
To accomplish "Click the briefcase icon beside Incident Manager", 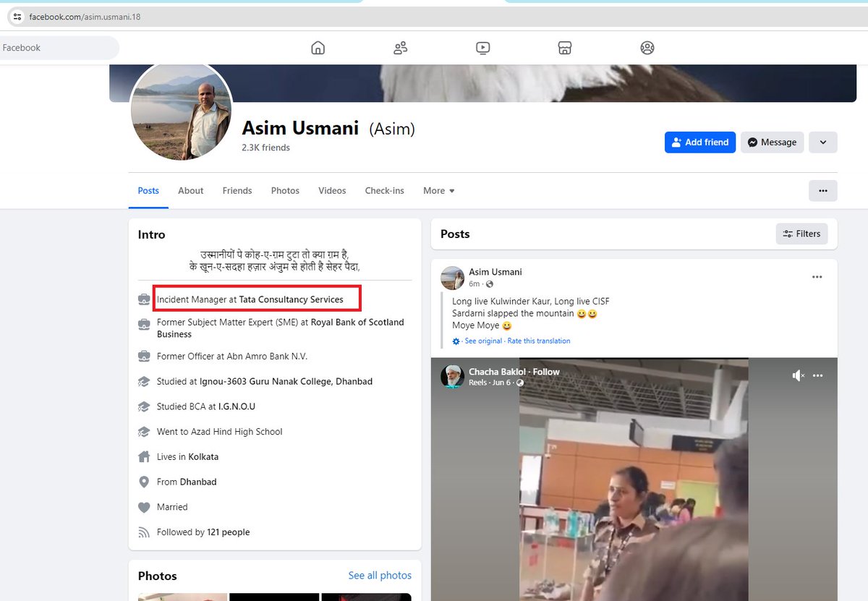I will click(144, 299).
